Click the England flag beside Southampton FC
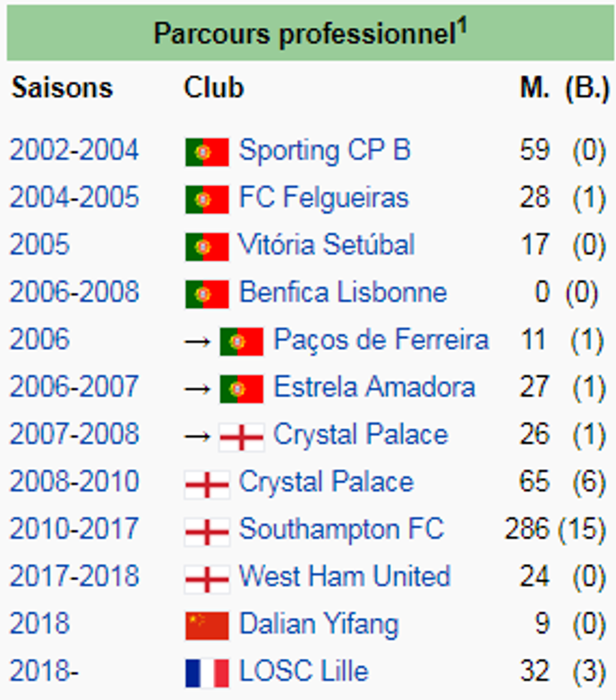Image resolution: width=616 pixels, height=700 pixels. 207,532
